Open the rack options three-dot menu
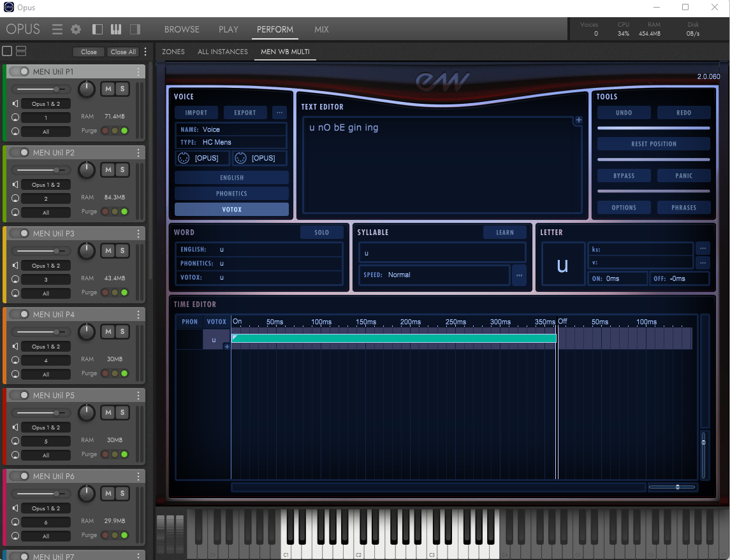The width and height of the screenshot is (730, 560). click(x=146, y=51)
